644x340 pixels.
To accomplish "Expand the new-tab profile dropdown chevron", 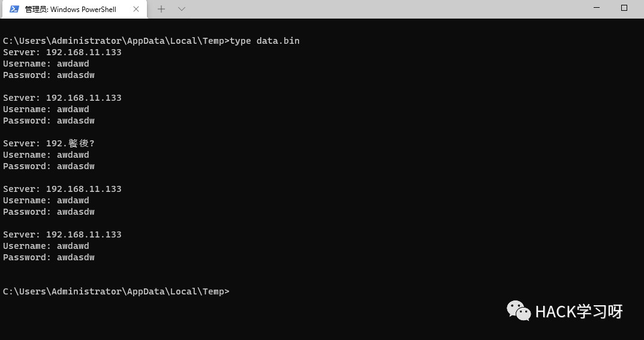I will coord(182,9).
